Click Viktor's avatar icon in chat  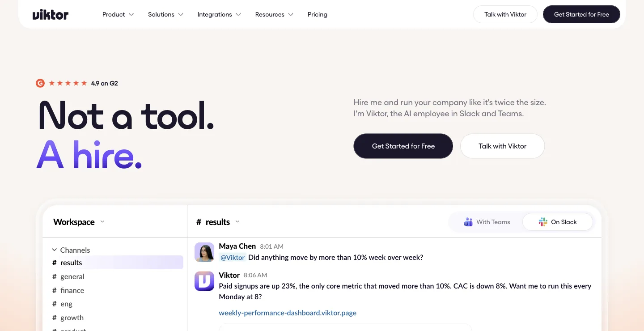(x=204, y=281)
